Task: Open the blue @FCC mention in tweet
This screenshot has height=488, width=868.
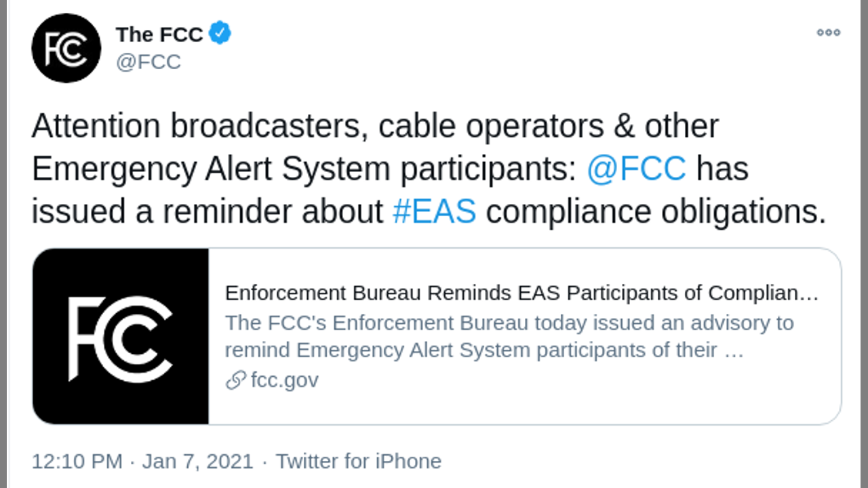Action: pyautogui.click(x=636, y=169)
